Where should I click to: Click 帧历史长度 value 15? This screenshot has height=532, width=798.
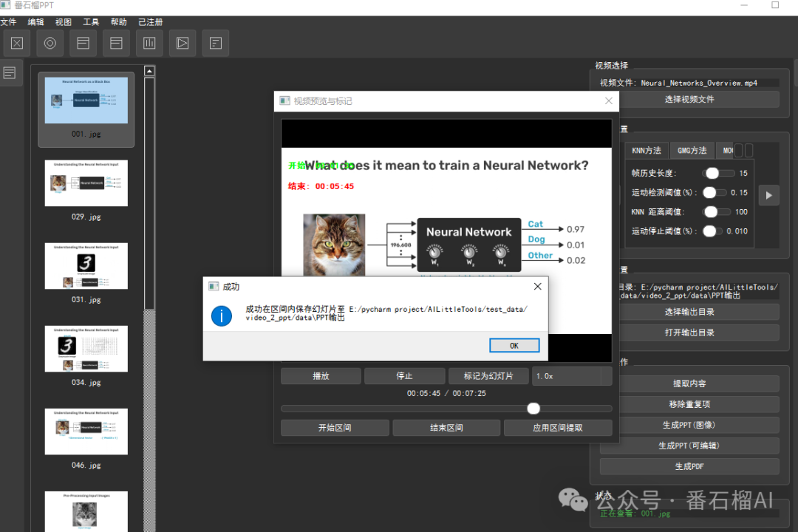743,174
